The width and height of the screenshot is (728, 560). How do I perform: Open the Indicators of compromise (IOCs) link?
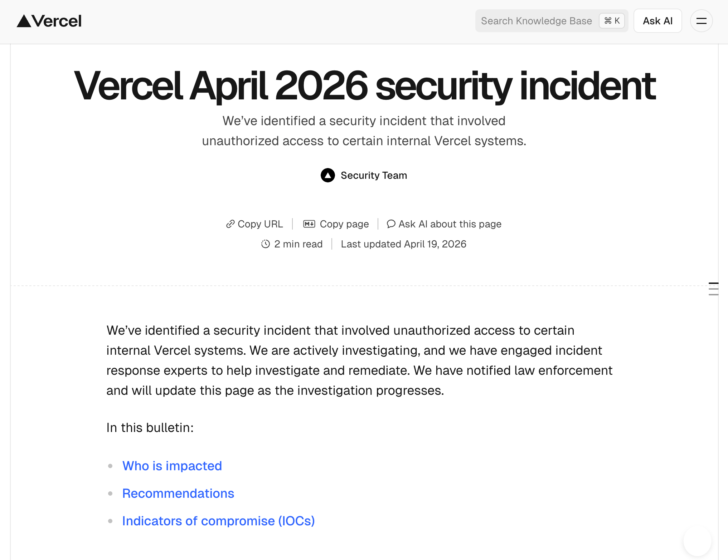pos(218,521)
